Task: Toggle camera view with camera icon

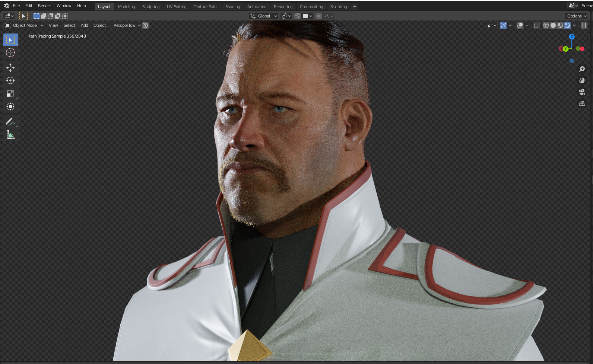Action: (x=582, y=92)
